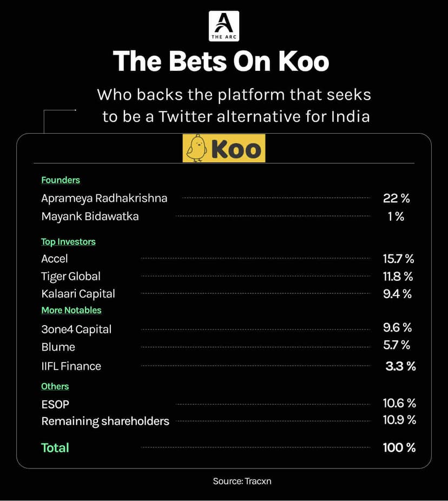Select the Accel investor row label
Screen dimensions: 448x501
pyautogui.click(x=55, y=259)
